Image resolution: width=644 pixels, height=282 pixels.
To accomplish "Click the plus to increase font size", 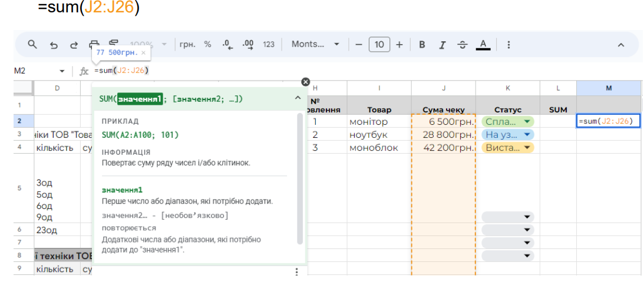I will (x=399, y=45).
